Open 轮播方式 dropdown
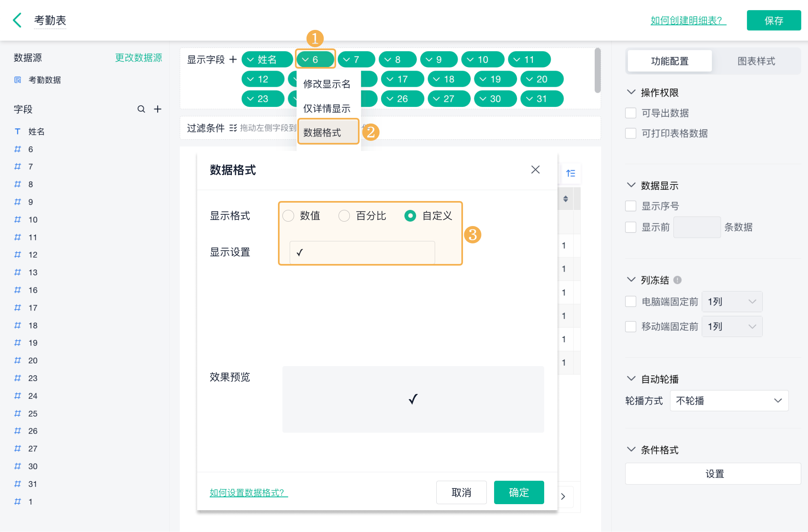 tap(729, 400)
